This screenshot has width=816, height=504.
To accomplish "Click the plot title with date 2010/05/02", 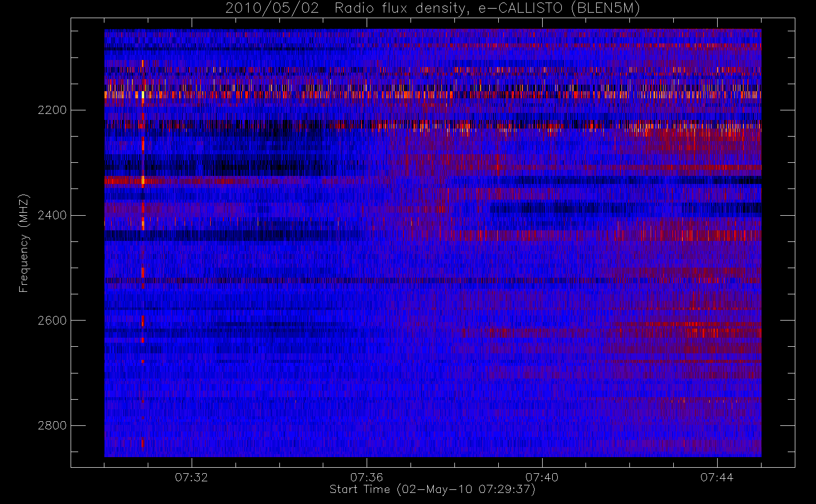I will tap(433, 9).
